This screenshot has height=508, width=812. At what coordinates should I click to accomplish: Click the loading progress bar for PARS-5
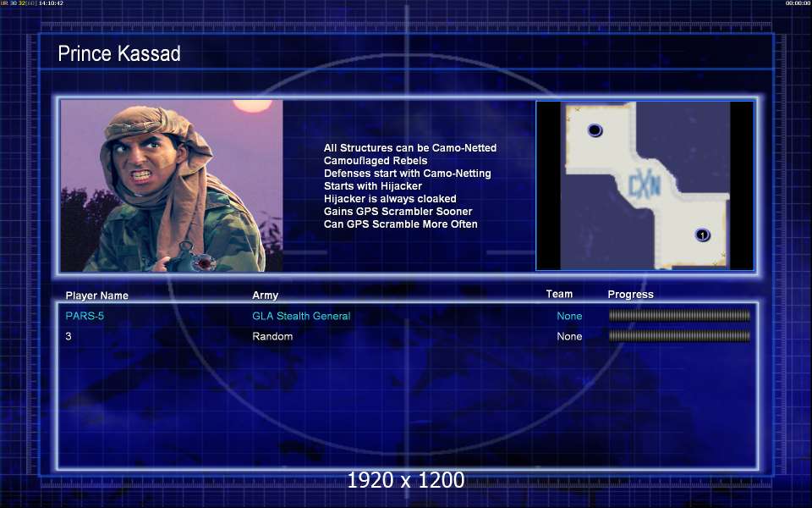pos(679,315)
